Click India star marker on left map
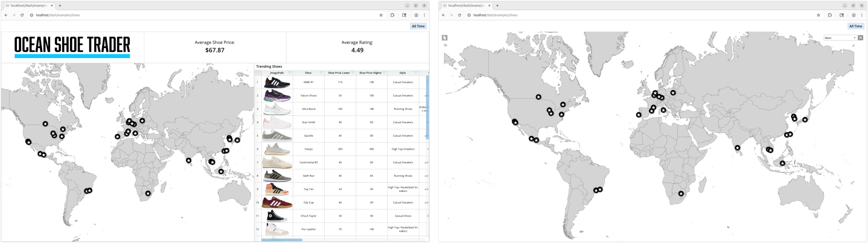Screen dimensions: 868x243 click(189, 161)
